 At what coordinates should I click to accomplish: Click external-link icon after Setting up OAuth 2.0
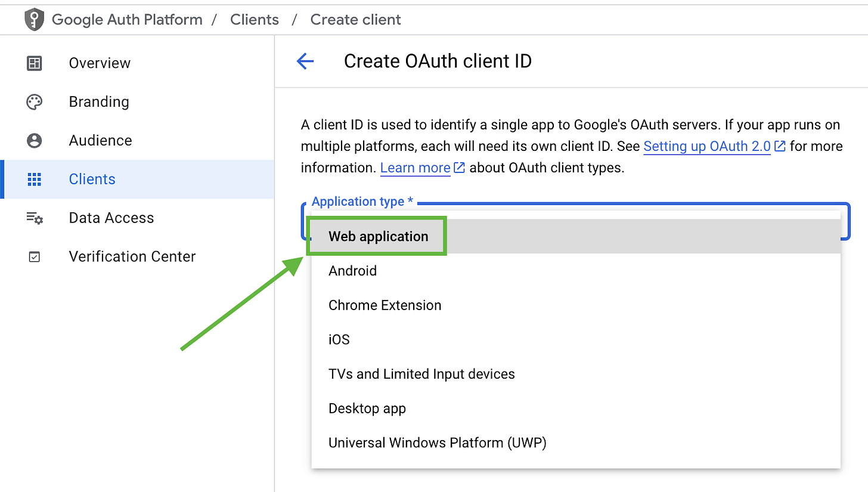tap(780, 146)
